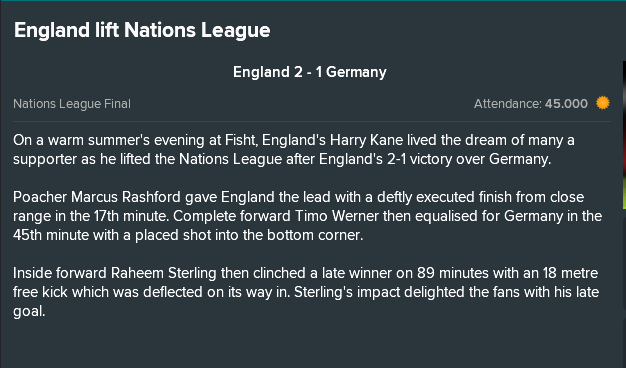Click the sunny weather icon beside attendance

point(603,103)
